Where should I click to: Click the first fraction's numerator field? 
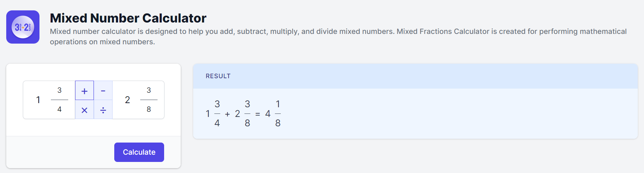pos(60,90)
